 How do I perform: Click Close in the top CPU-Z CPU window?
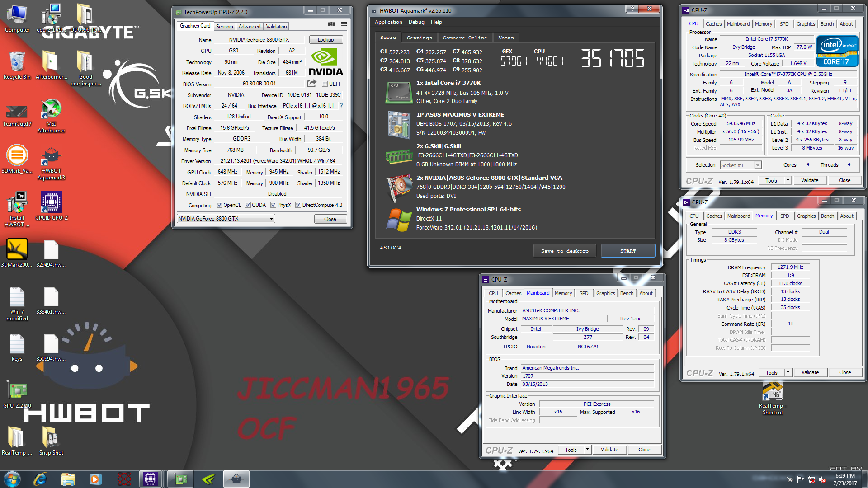844,180
